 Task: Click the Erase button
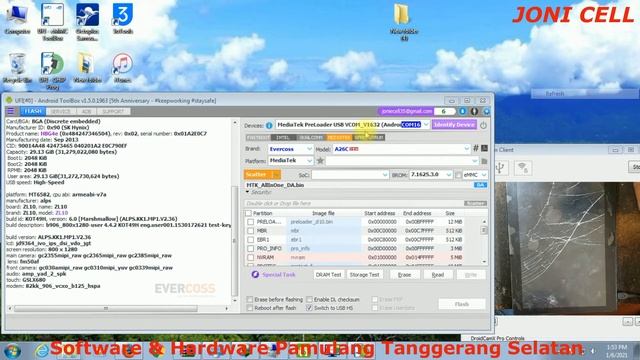tap(404, 275)
